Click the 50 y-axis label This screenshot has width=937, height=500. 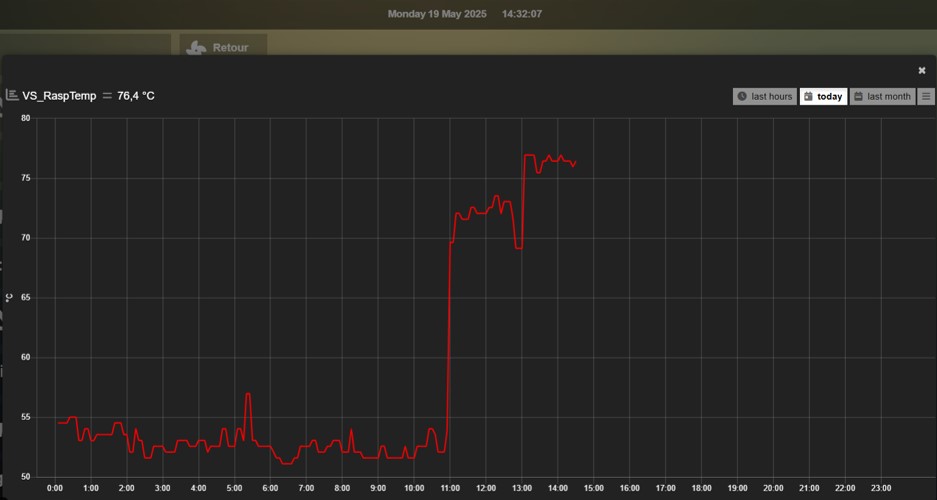(x=26, y=477)
